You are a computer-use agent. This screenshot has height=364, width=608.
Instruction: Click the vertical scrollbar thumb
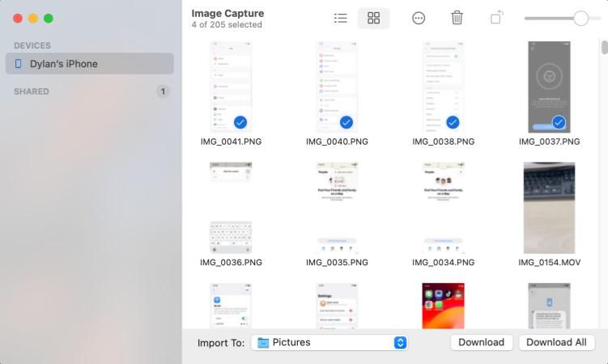(605, 47)
